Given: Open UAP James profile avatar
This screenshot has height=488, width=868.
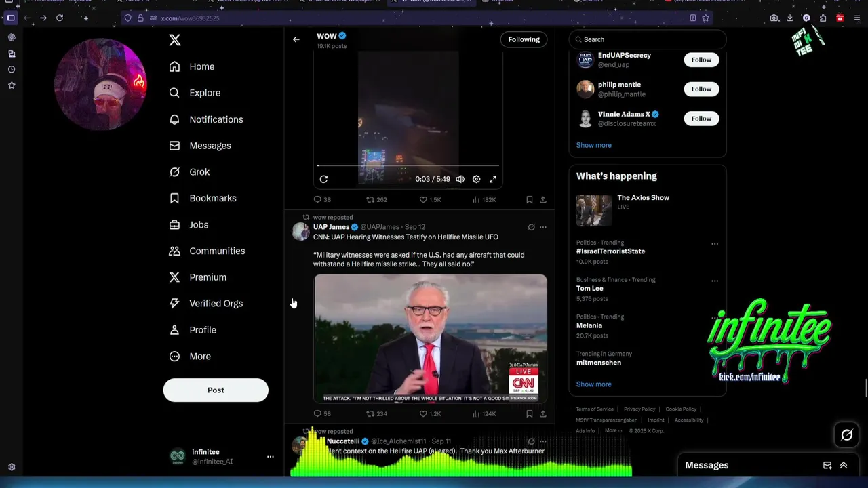Looking at the screenshot, I should click(300, 231).
